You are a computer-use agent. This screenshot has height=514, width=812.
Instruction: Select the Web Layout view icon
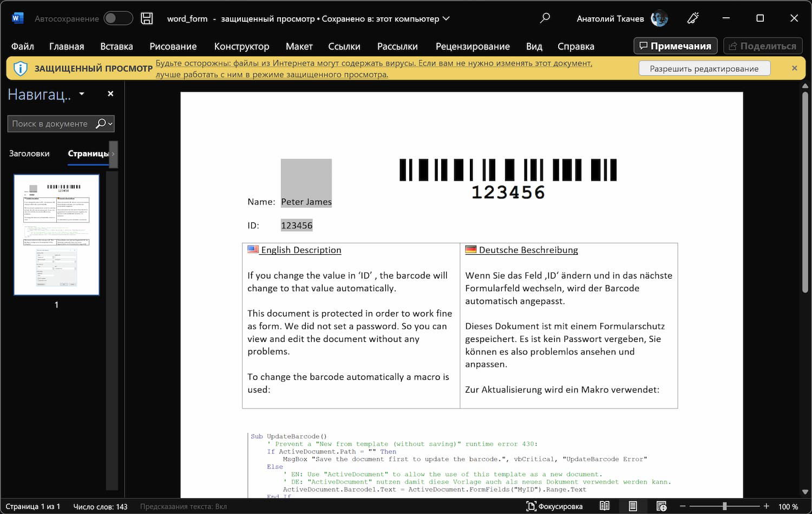click(661, 506)
